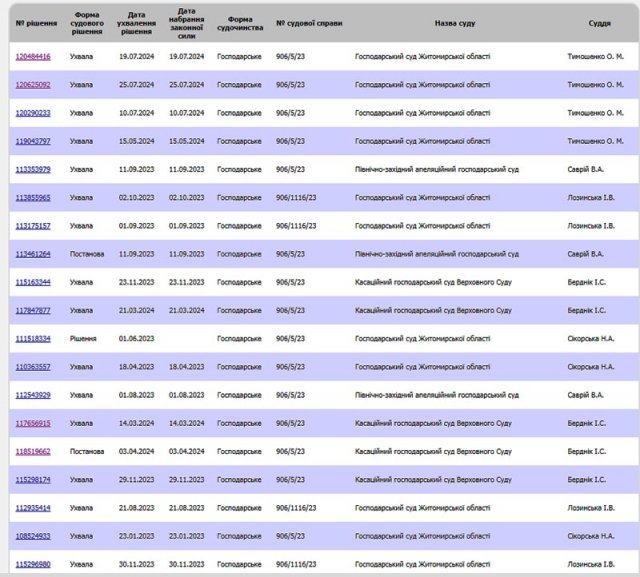Click the 'Форма судового рішення' column header
The height and width of the screenshot is (577, 640).
(x=87, y=23)
